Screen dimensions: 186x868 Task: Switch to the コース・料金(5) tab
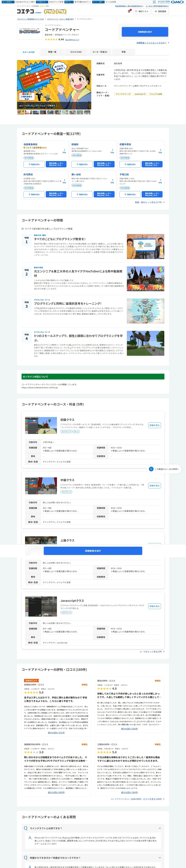(x=100, y=52)
